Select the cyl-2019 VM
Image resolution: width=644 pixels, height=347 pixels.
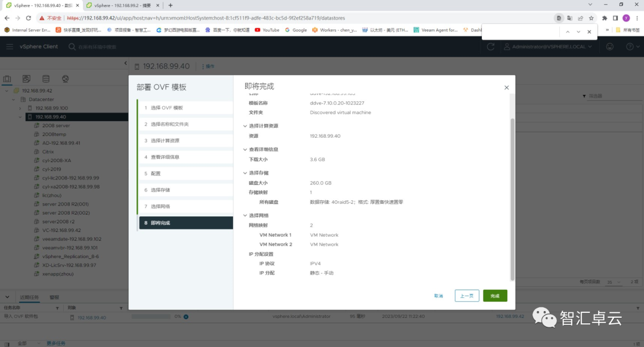click(51, 169)
